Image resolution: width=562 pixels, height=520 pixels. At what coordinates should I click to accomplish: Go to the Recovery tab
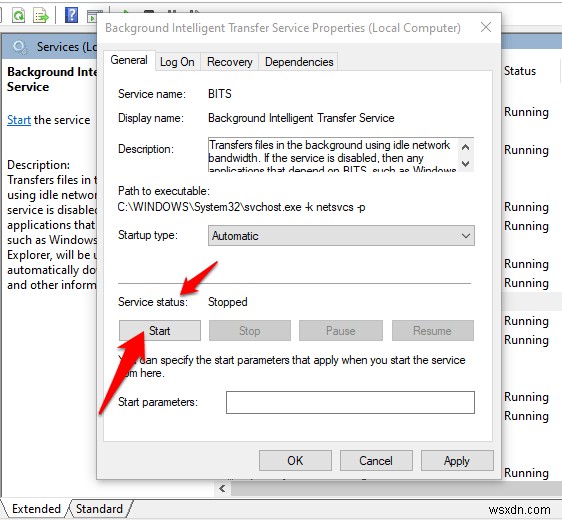230,62
